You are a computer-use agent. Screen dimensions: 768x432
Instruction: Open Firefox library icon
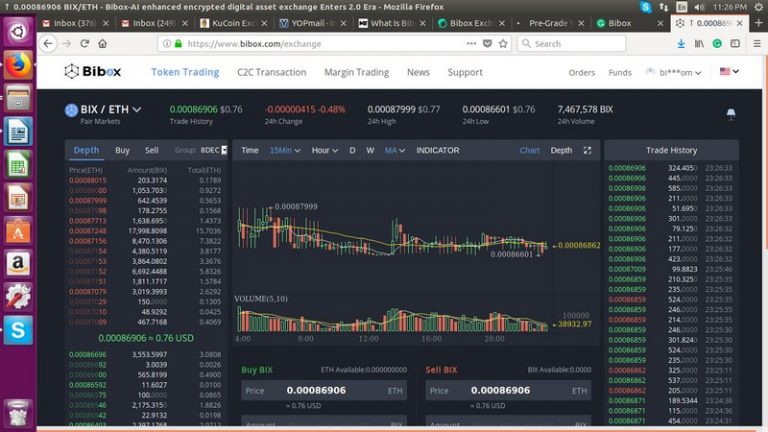pyautogui.click(x=699, y=44)
